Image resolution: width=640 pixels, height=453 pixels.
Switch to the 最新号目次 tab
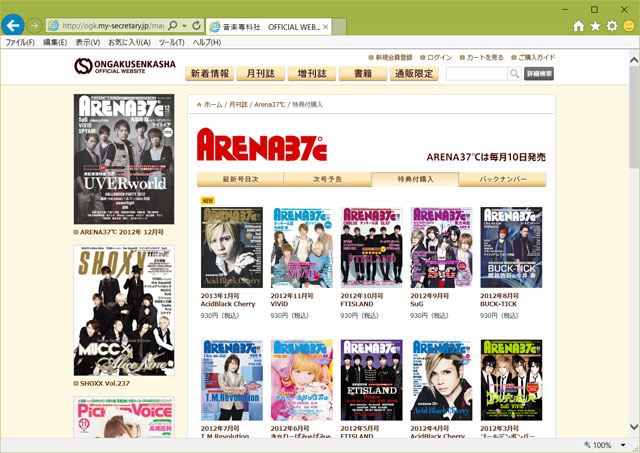click(240, 179)
